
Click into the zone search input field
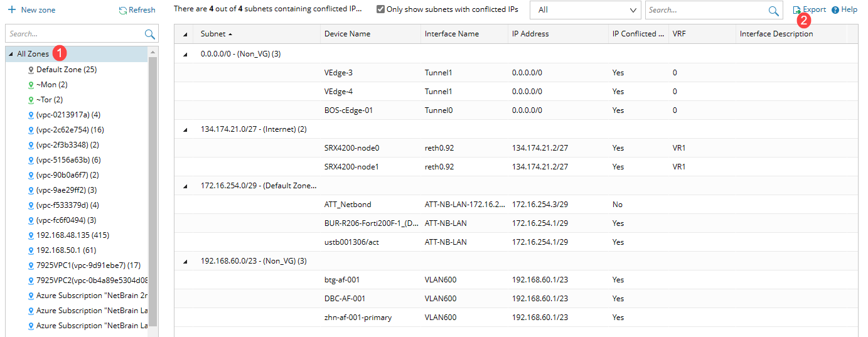[74, 34]
